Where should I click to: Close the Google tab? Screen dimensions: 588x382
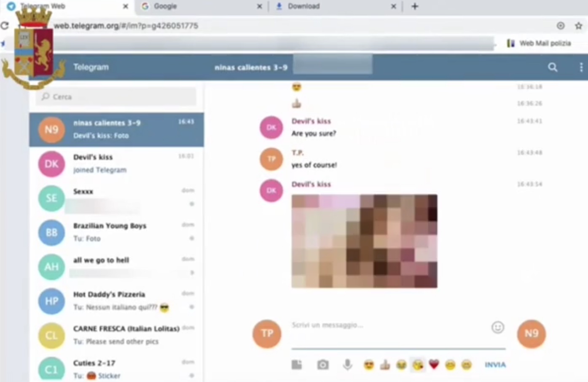(259, 6)
